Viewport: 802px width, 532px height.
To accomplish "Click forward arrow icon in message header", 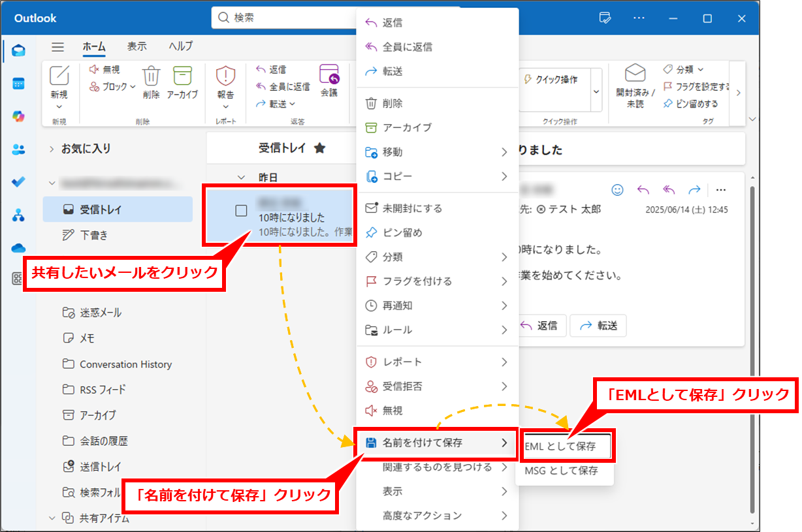I will (x=694, y=190).
